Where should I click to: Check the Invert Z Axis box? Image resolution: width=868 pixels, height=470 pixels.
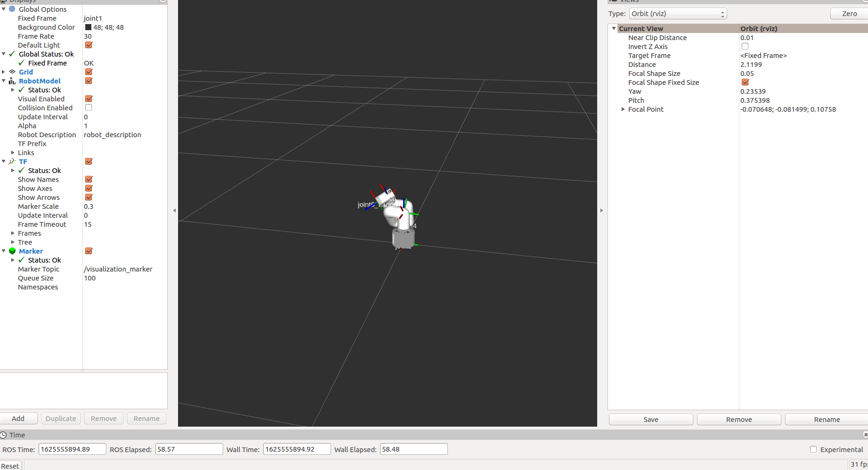(745, 47)
